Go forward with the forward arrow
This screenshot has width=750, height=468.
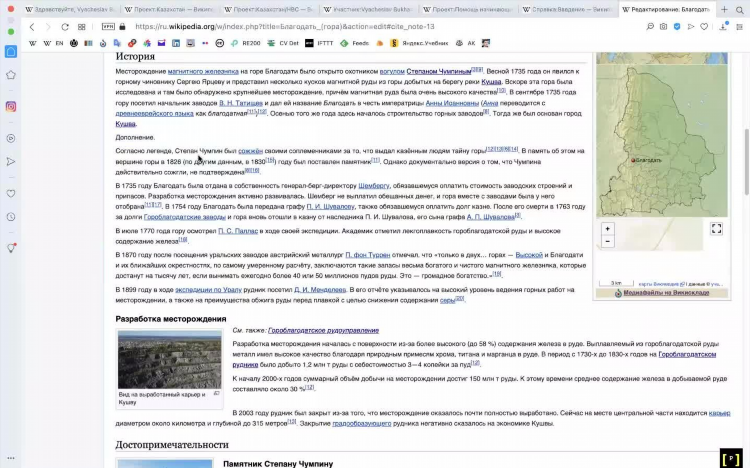[x=48, y=27]
